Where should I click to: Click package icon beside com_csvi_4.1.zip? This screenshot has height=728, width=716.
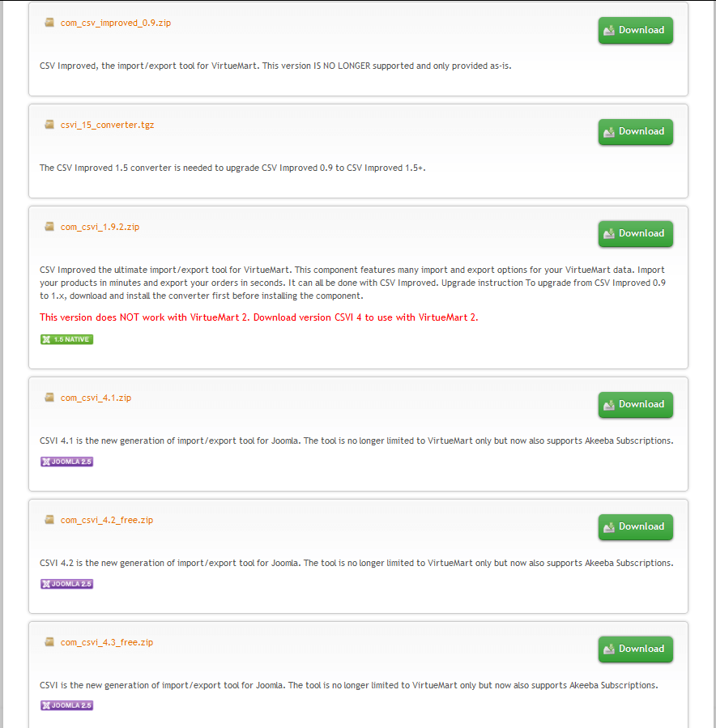[x=49, y=398]
